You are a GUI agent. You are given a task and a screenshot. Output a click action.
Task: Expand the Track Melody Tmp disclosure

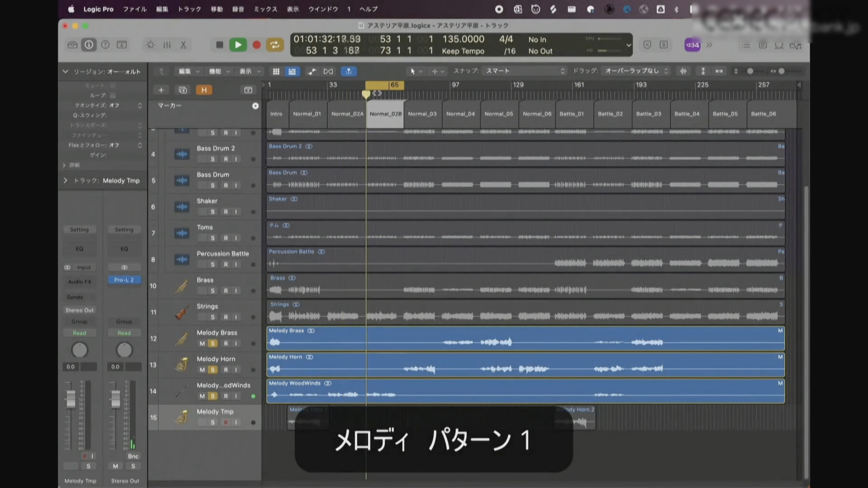tap(66, 180)
